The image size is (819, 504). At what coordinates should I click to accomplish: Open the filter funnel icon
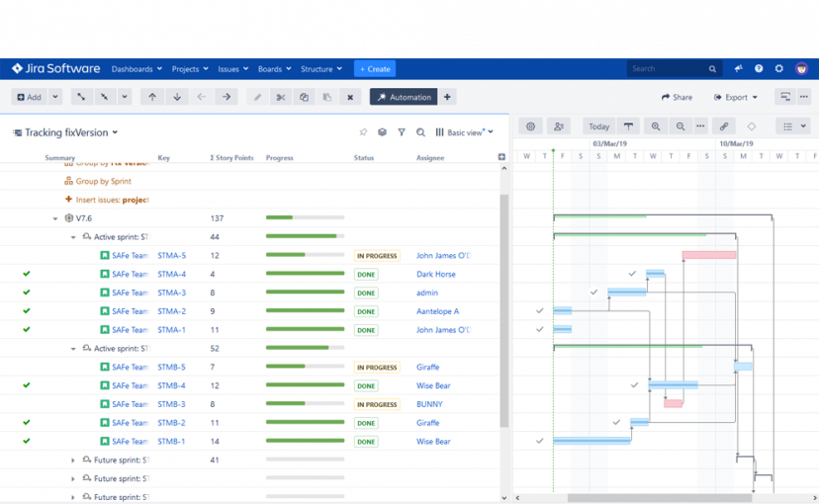(x=402, y=132)
